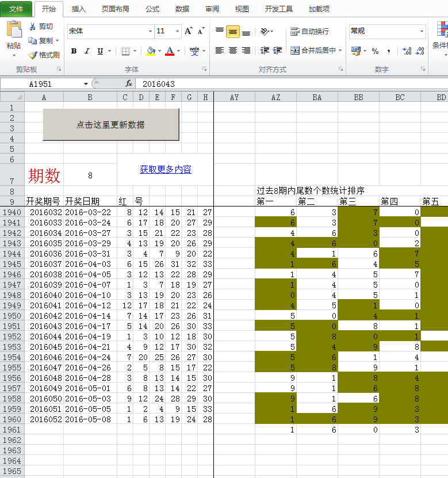Click the increase decimal places icon

coord(407,51)
